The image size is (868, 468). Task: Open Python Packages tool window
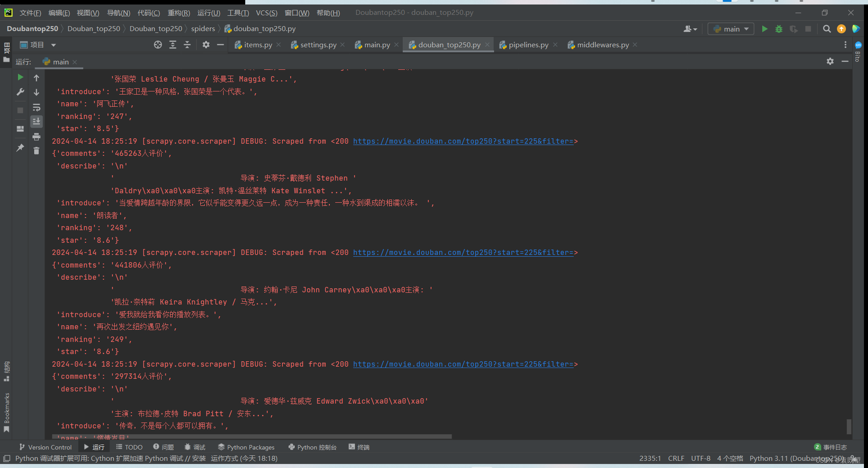(246, 447)
